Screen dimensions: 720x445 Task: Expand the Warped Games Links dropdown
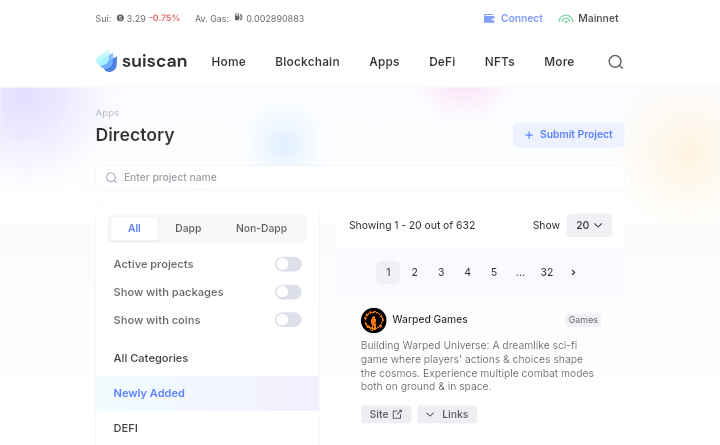click(x=447, y=414)
